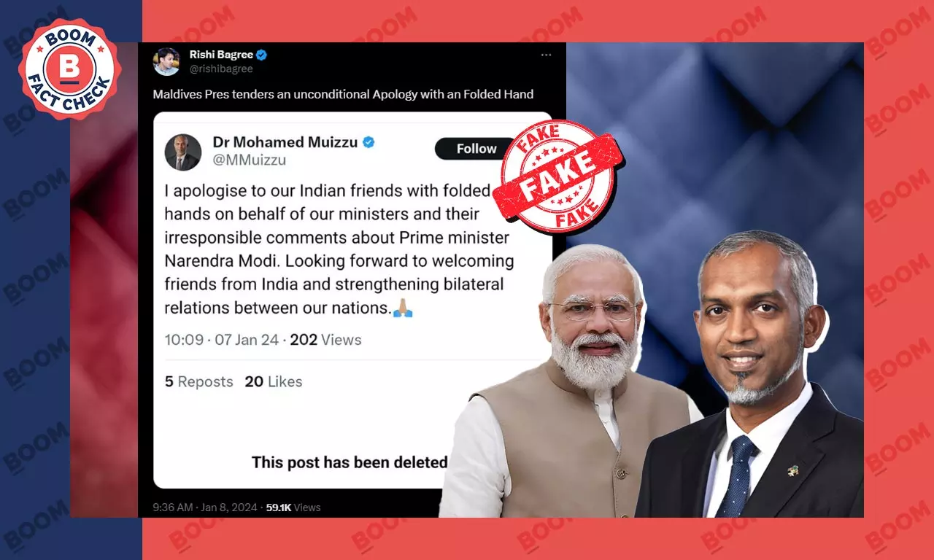Open the @rishibagree handle link
Image resolution: width=934 pixels, height=560 pixels.
[x=221, y=69]
